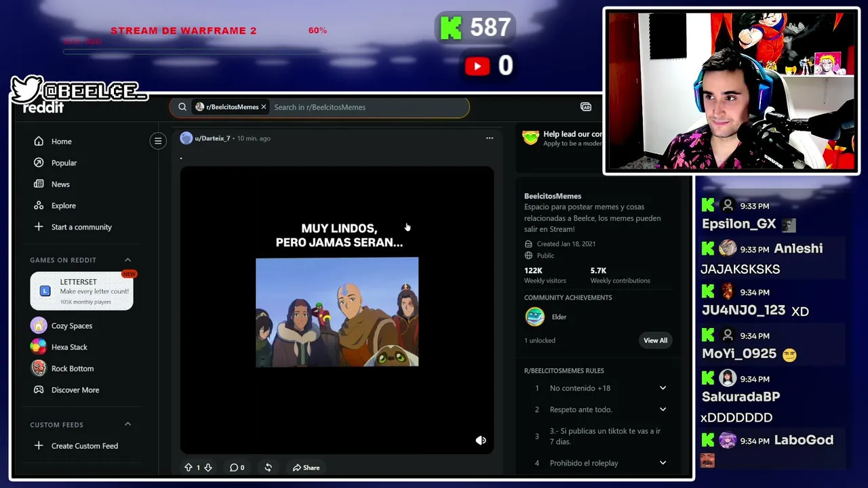Click chat username 'JU4NJO_123'
The height and width of the screenshot is (488, 868).
click(x=743, y=310)
